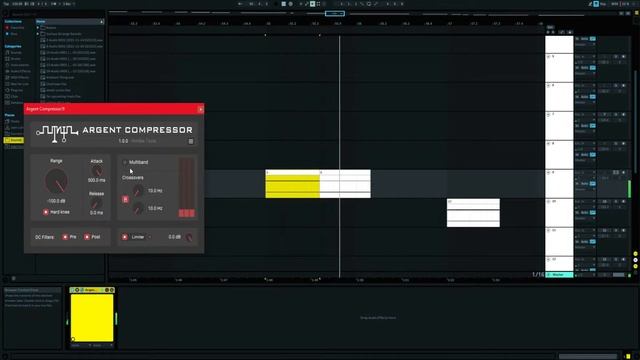Adjust the Range knob
Screen dimensions: 640x360
coord(56,181)
